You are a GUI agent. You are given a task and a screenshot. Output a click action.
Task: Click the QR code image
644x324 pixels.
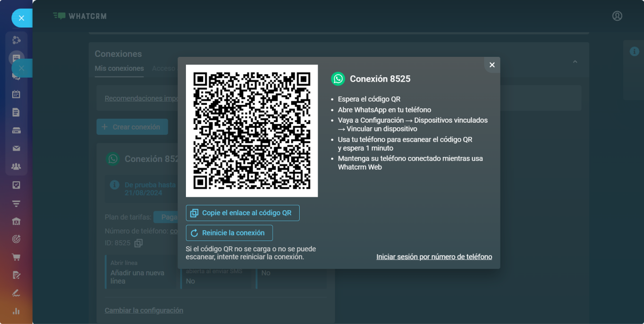click(252, 131)
